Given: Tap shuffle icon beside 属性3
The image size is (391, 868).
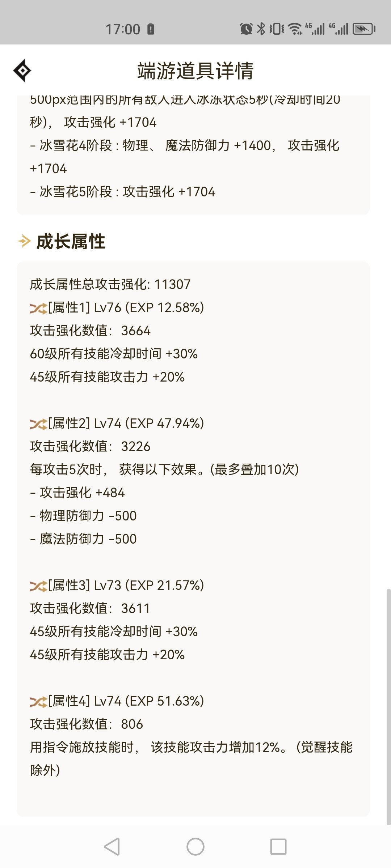Looking at the screenshot, I should (39, 586).
